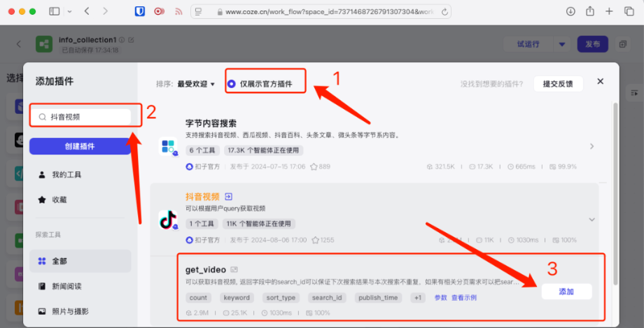Click the 试运行 button

(x=528, y=44)
